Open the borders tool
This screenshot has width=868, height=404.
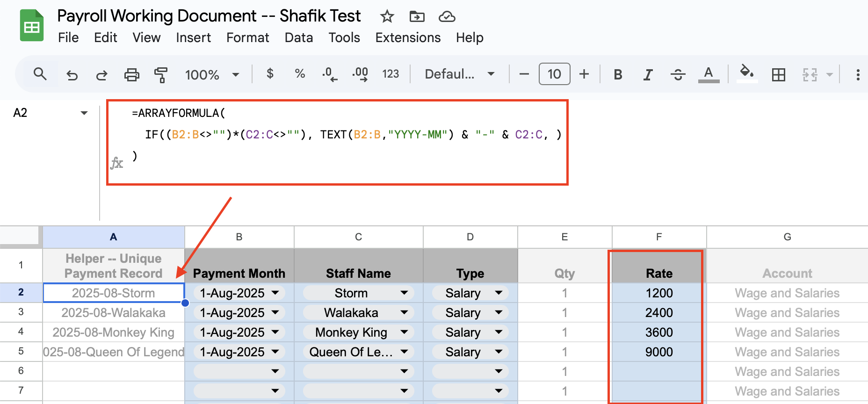coord(779,74)
